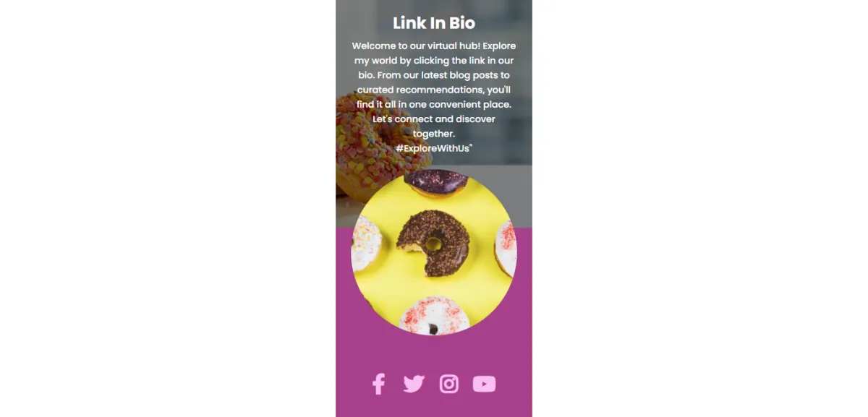This screenshot has height=417, width=868.
Task: Select the #ExploreWithUs hashtag text
Action: (x=434, y=148)
